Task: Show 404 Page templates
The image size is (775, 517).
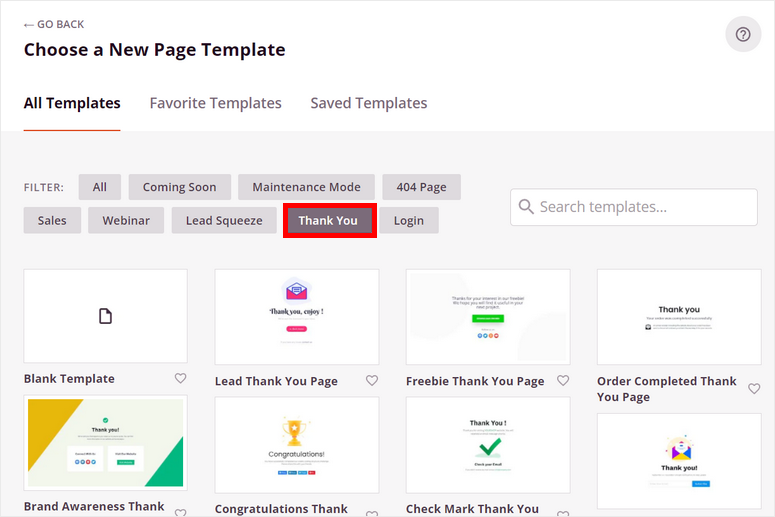Action: [421, 187]
